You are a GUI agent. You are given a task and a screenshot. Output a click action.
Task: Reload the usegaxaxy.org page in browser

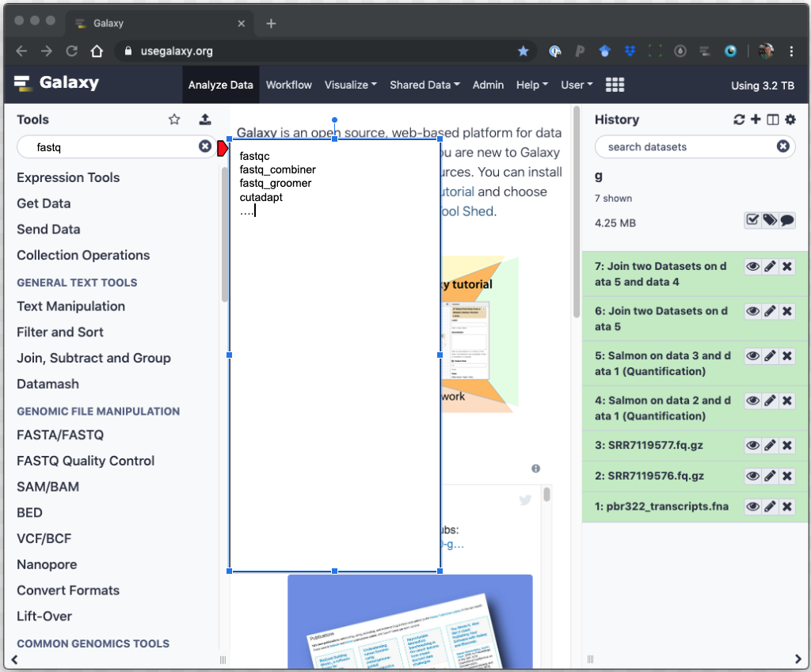coord(72,51)
